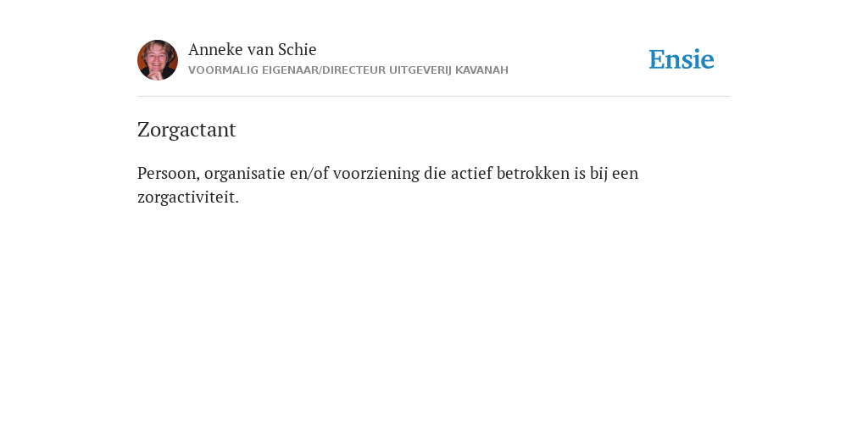This screenshot has height=434, width=868.
Task: Select the Zorgactant heading
Action: pyautogui.click(x=186, y=130)
